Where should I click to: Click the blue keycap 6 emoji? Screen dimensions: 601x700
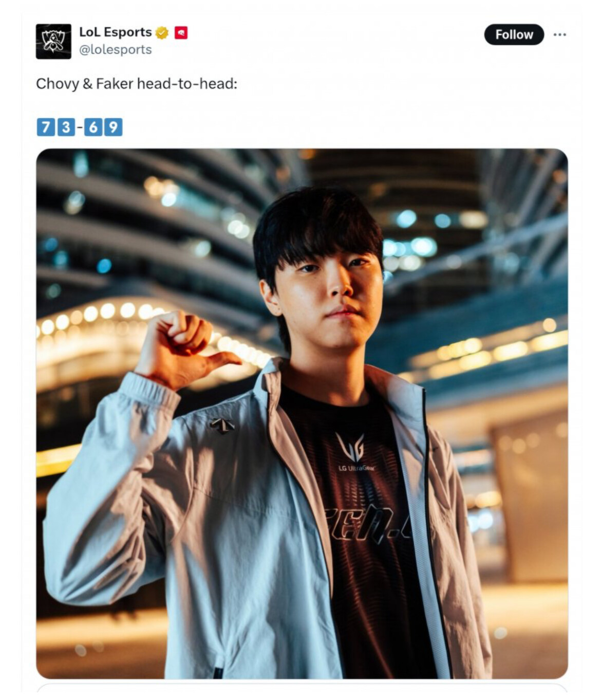[93, 127]
